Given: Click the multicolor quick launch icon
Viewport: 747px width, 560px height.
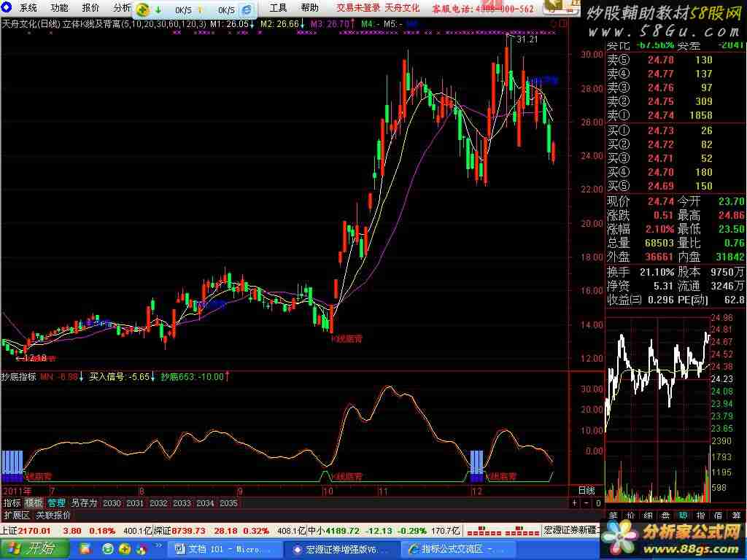Looking at the screenshot, I should click(142, 550).
